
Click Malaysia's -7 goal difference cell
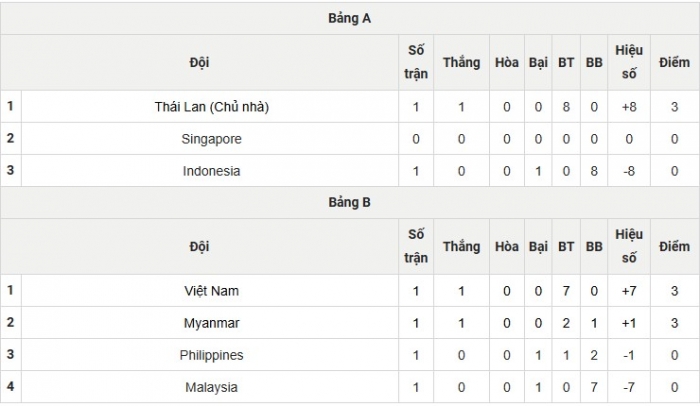pyautogui.click(x=630, y=387)
